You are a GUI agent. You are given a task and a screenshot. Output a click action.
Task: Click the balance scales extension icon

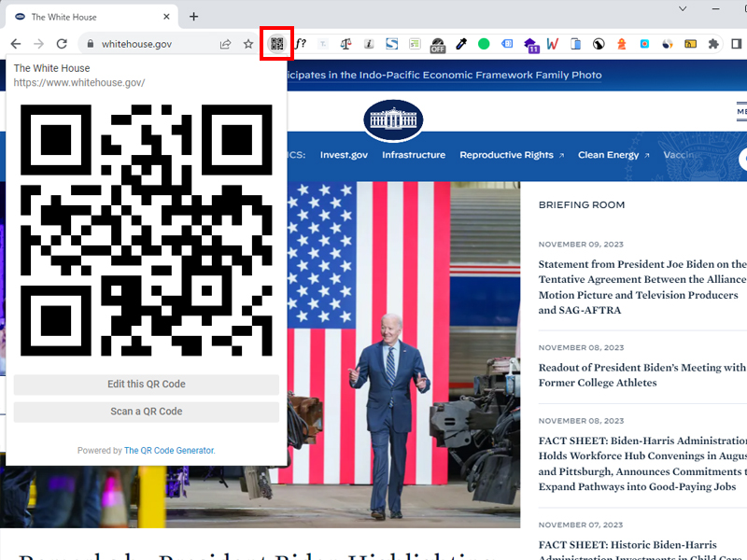(345, 44)
